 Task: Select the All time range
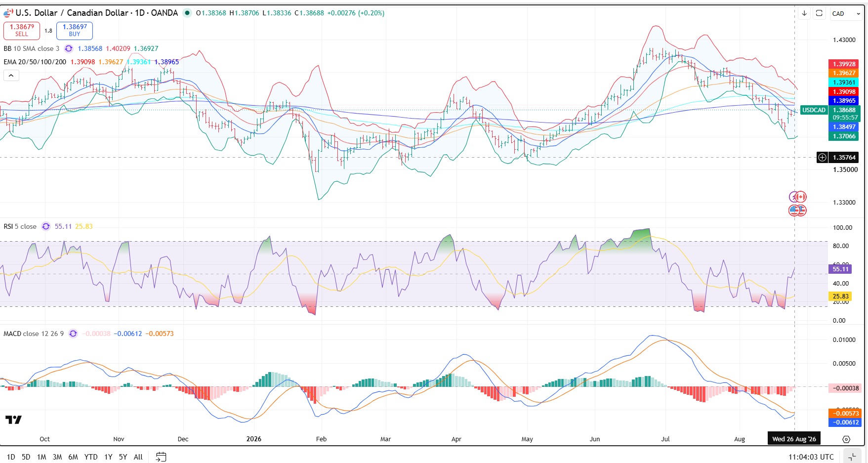138,457
